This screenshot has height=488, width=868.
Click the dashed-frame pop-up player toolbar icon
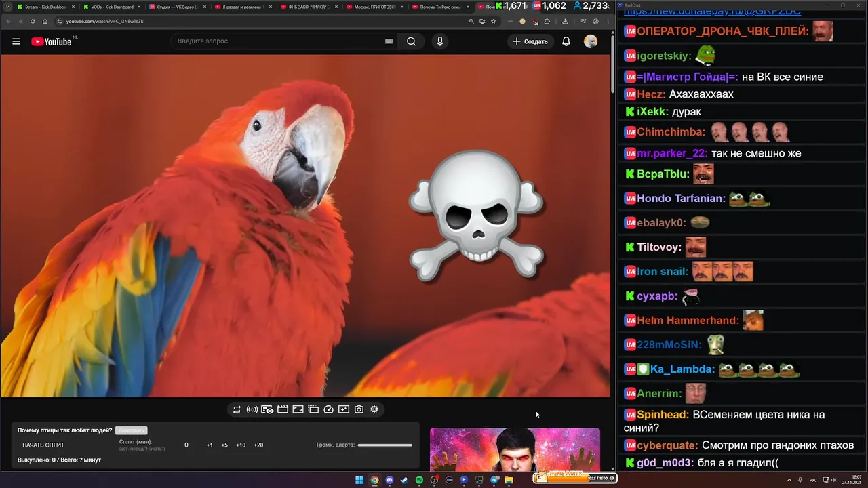[313, 409]
